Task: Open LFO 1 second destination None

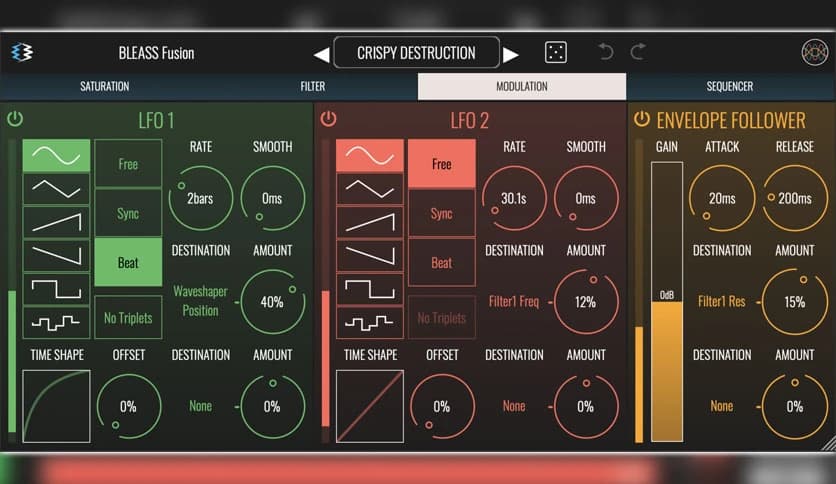Action: click(x=200, y=406)
